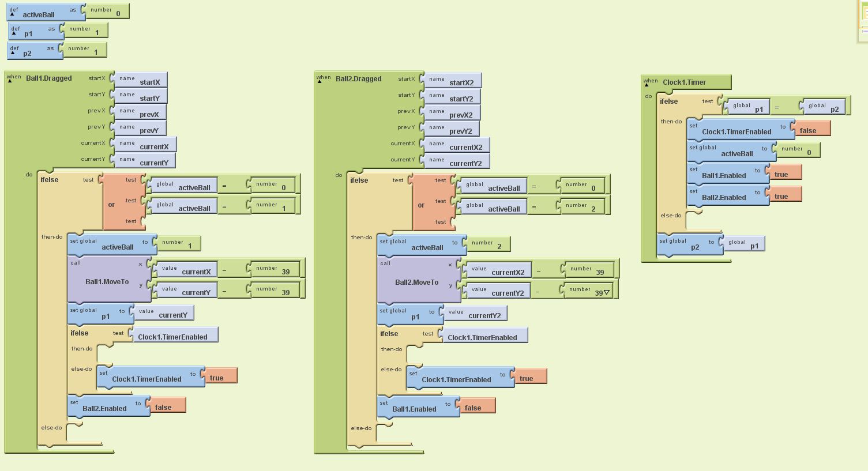Collapse the when Ball2.Dragged event block triangle
The height and width of the screenshot is (471, 868).
pyautogui.click(x=320, y=81)
